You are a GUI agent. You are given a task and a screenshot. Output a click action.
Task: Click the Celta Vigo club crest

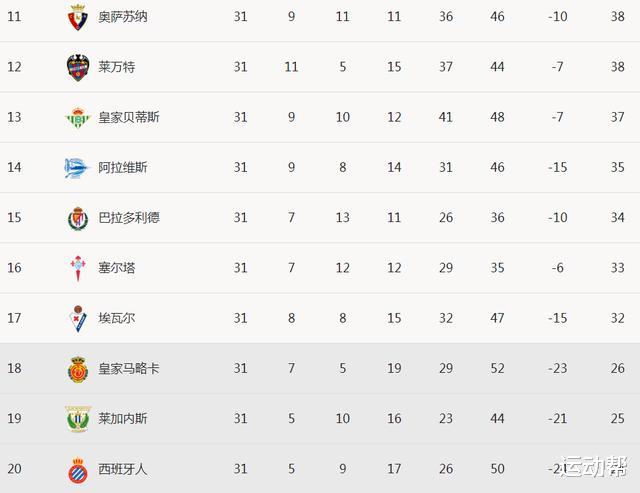tap(78, 268)
